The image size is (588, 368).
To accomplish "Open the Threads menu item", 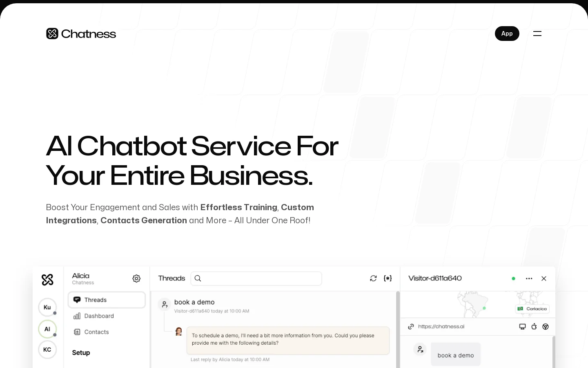I will coord(107,300).
